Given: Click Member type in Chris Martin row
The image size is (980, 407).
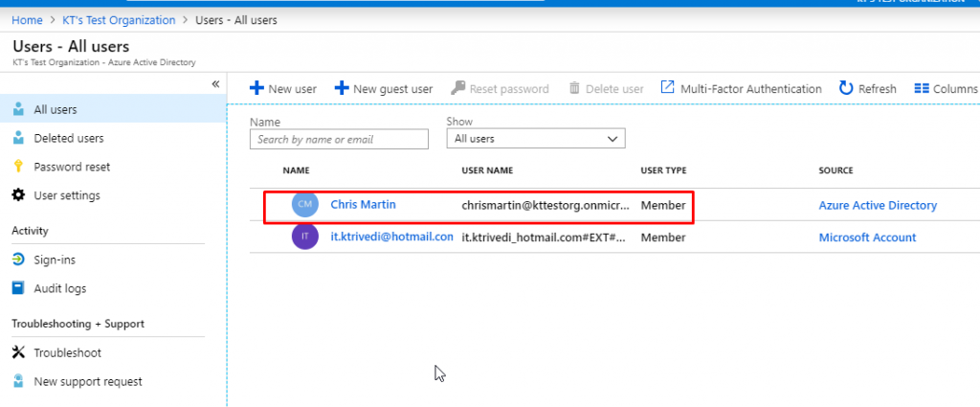Looking at the screenshot, I should coord(663,205).
